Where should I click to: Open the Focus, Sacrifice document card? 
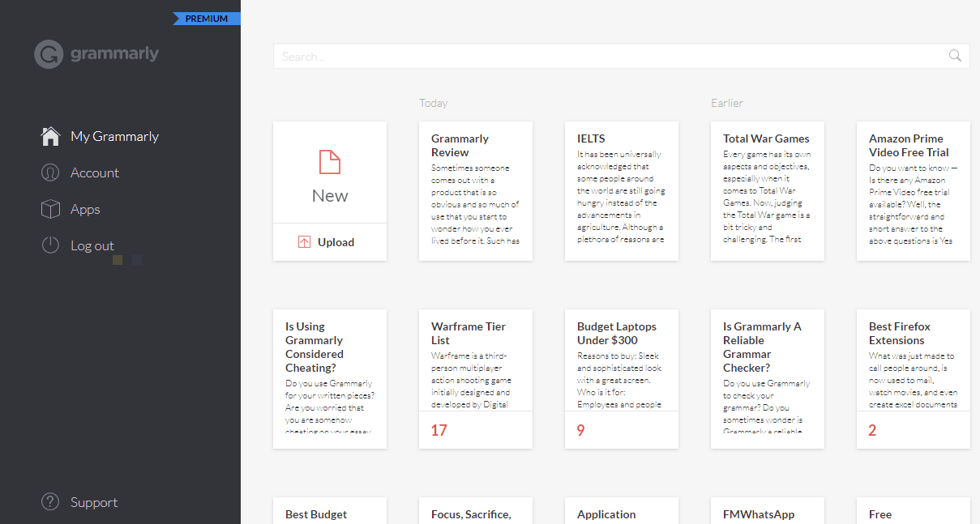pyautogui.click(x=476, y=510)
